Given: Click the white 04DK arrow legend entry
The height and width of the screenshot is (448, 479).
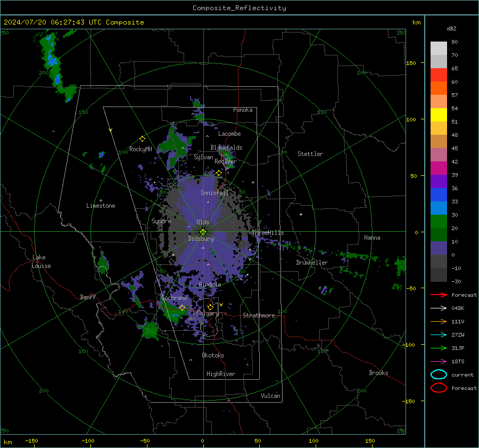Looking at the screenshot, I should click(x=448, y=308).
